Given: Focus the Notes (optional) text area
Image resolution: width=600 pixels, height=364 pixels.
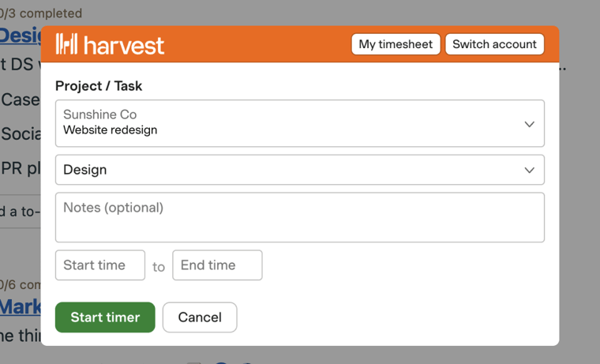Looking at the screenshot, I should 299,217.
